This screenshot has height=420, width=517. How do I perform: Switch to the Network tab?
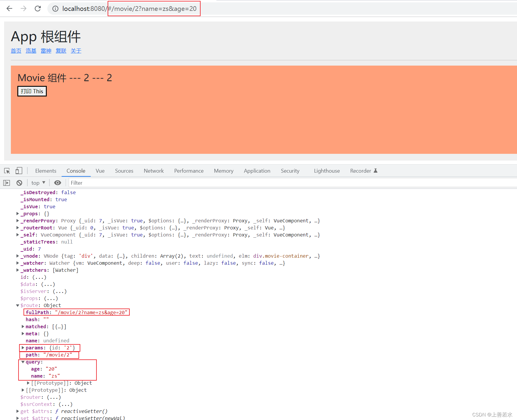click(x=154, y=171)
